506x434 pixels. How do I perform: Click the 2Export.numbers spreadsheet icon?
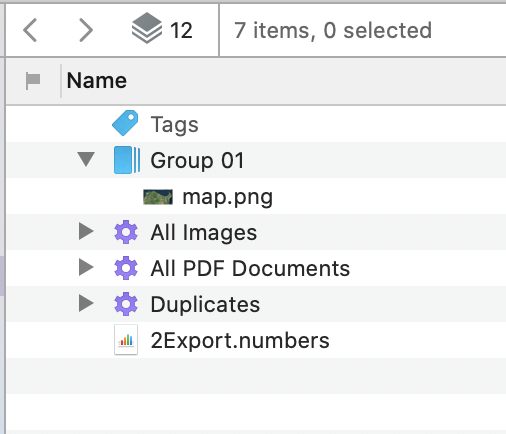[x=126, y=340]
